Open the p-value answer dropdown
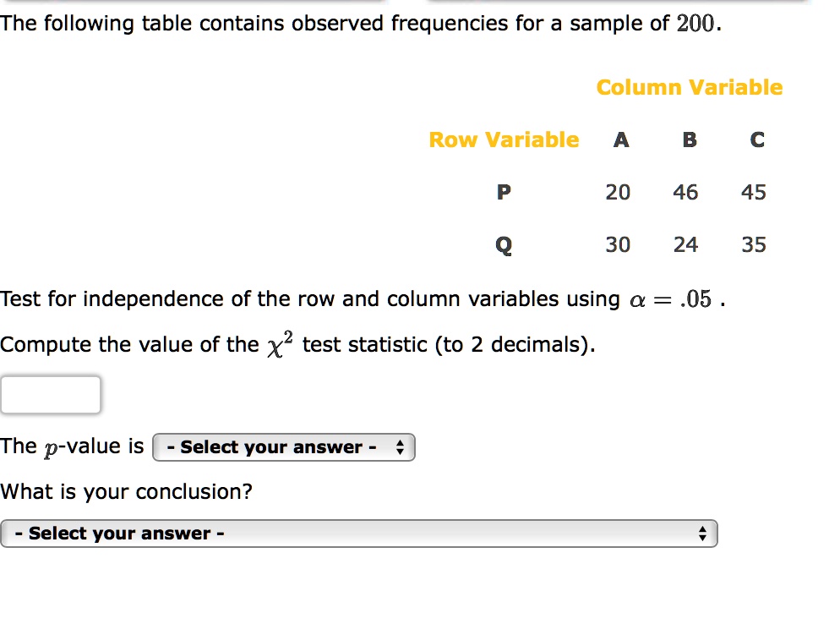 click(x=284, y=447)
